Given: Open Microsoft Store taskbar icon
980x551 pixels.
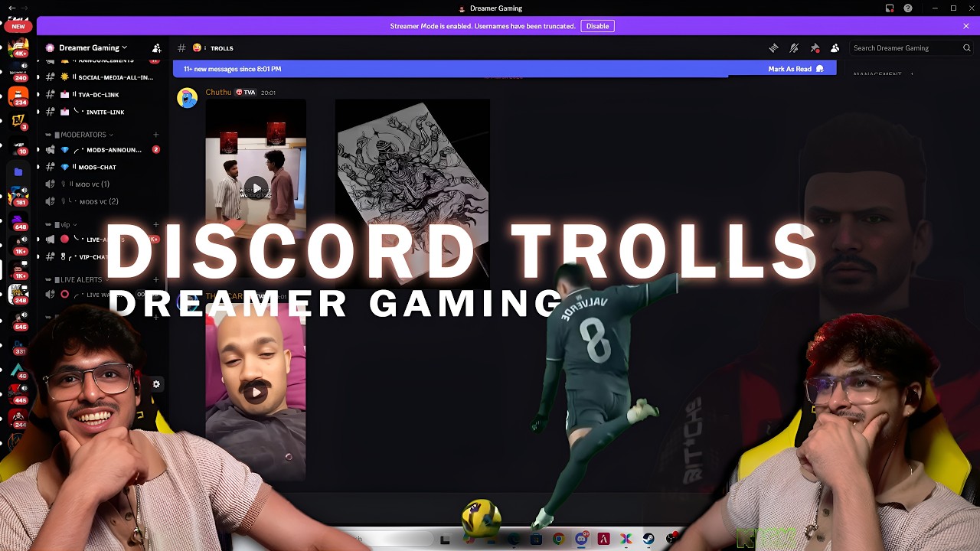Looking at the screenshot, I should pos(536,539).
